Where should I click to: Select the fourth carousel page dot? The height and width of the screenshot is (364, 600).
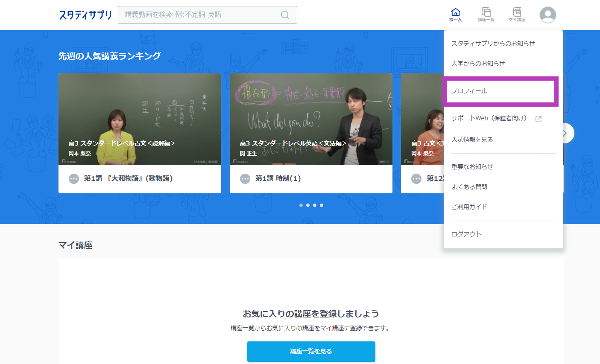[322, 205]
